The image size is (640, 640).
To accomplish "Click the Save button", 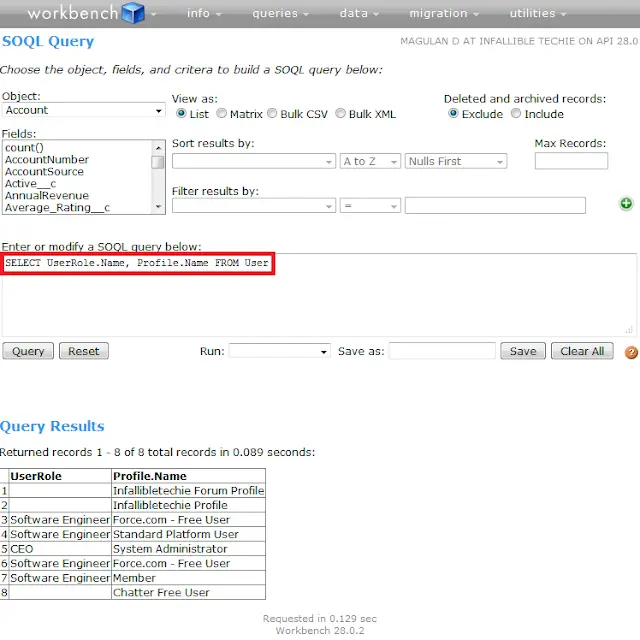I will 523,351.
